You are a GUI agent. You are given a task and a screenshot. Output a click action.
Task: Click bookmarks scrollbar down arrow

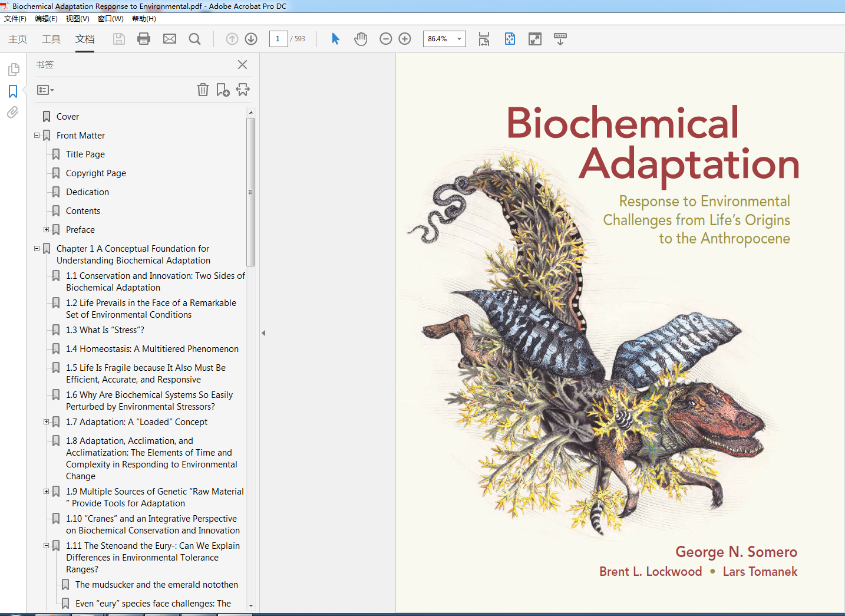tap(251, 605)
